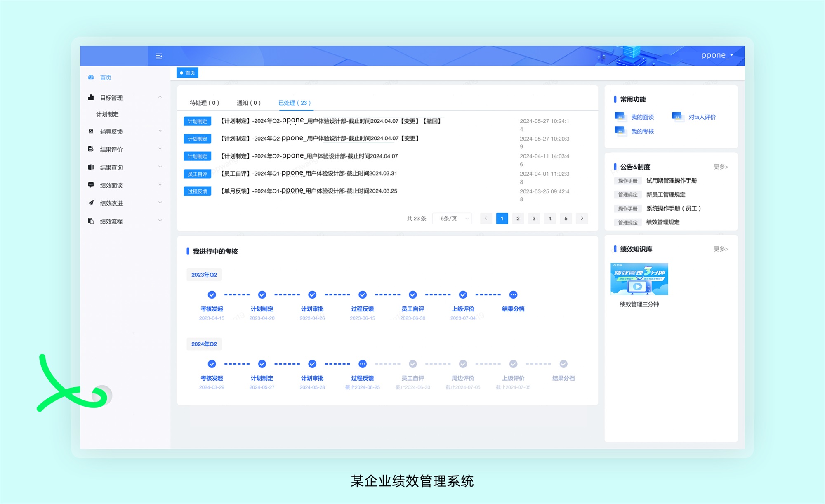Open the ppone_ user account dropdown
Screen dimensions: 825x504
717,55
